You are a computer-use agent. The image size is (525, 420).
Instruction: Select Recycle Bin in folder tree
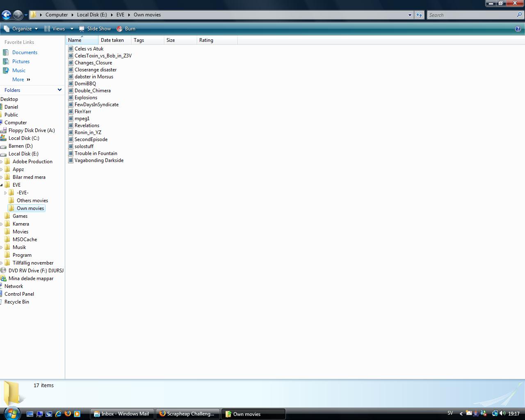coord(17,302)
